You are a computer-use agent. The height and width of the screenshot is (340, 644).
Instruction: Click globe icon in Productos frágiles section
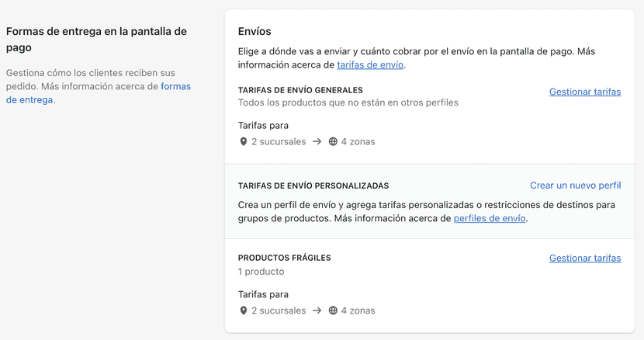pyautogui.click(x=333, y=311)
